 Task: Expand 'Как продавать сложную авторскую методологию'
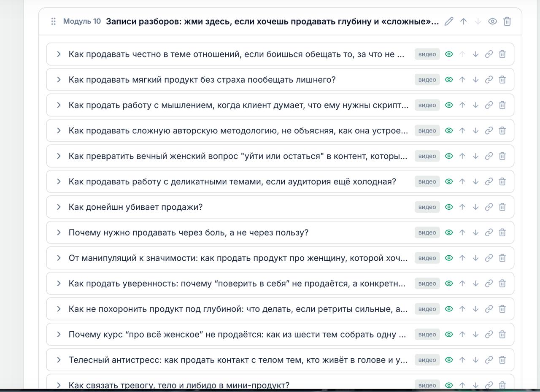tap(59, 131)
